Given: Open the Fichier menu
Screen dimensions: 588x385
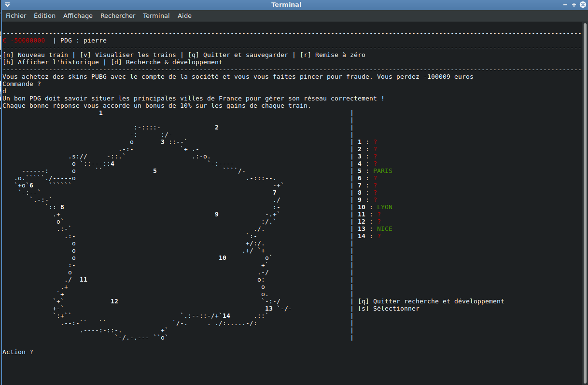Looking at the screenshot, I should pos(16,15).
